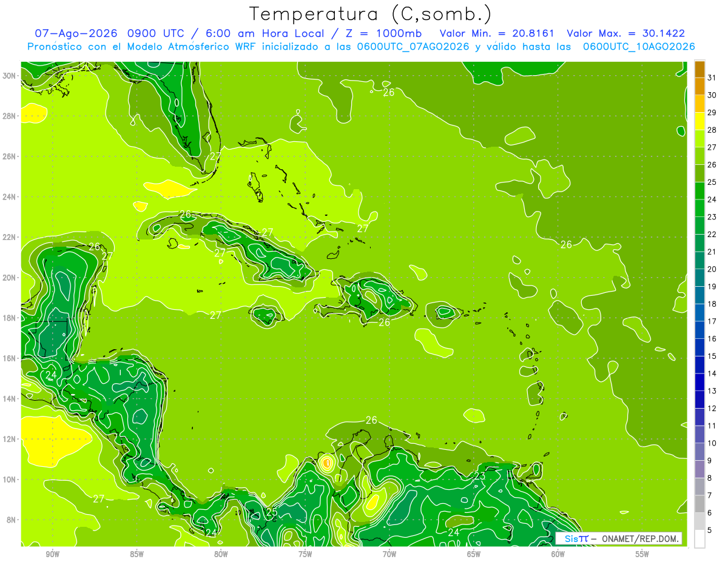728x562 pixels.
Task: Click the lime legend swatch between 27 and 28
Action: 699,138
